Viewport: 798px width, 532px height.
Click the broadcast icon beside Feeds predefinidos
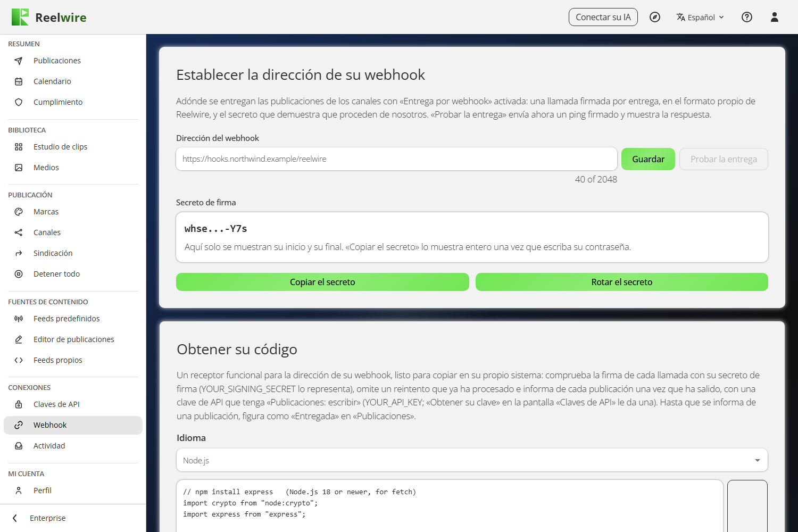(19, 319)
